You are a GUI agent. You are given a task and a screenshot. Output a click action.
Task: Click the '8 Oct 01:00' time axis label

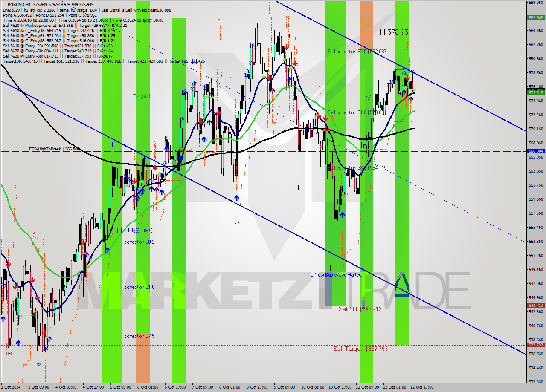point(230,387)
